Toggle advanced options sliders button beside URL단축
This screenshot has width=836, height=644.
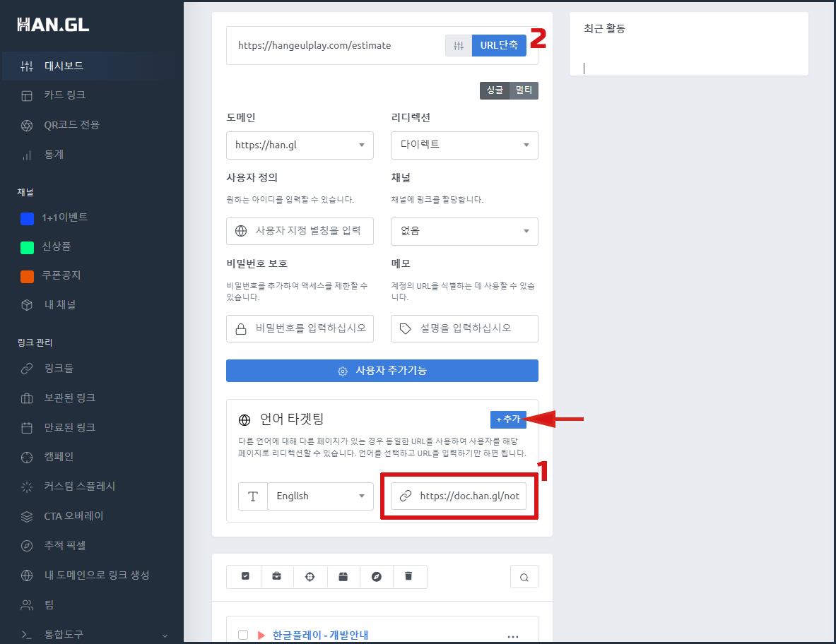pos(459,46)
